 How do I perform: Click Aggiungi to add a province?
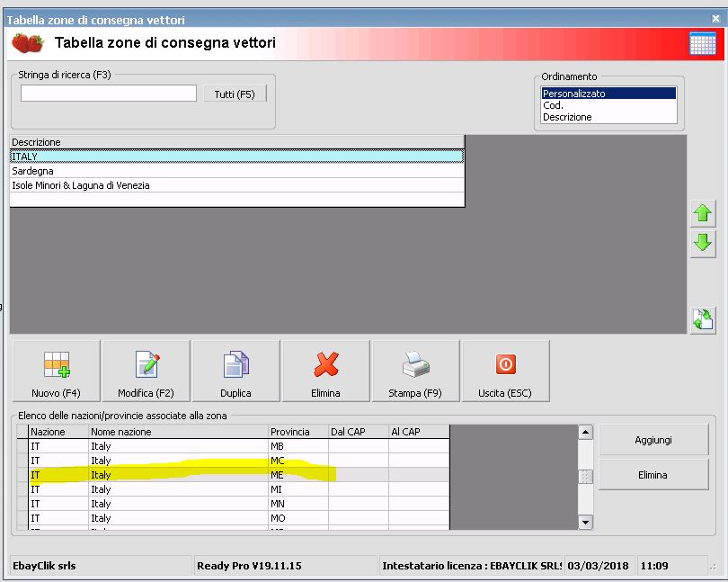653,440
